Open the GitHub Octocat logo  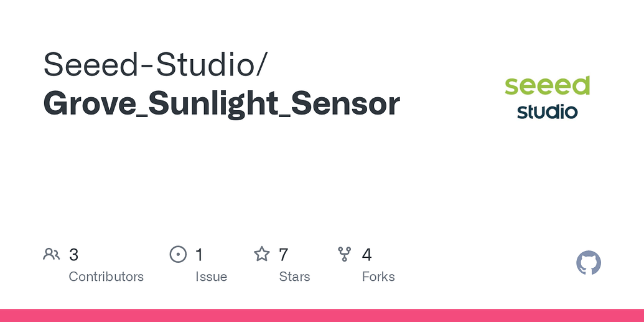(589, 263)
